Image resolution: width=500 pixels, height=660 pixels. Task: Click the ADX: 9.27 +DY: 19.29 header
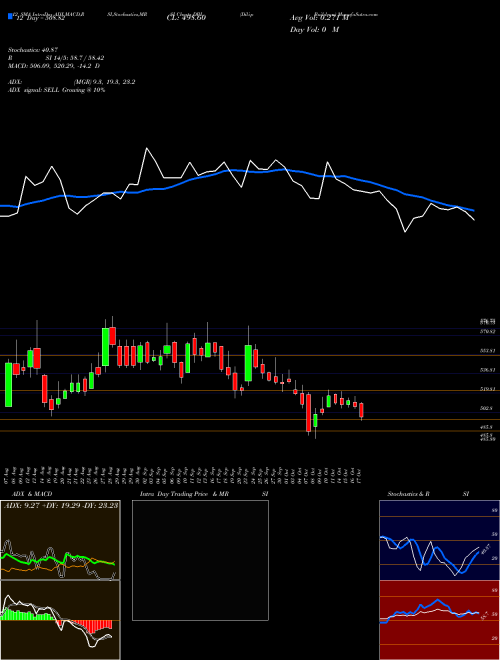61,505
